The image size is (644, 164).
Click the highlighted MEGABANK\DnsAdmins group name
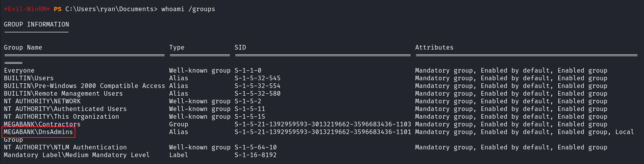click(x=38, y=132)
